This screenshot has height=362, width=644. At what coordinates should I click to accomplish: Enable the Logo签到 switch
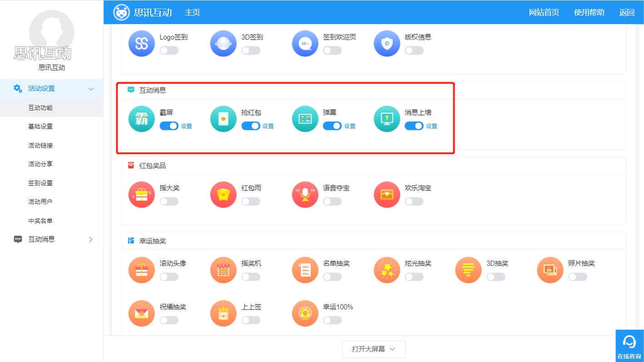[169, 50]
